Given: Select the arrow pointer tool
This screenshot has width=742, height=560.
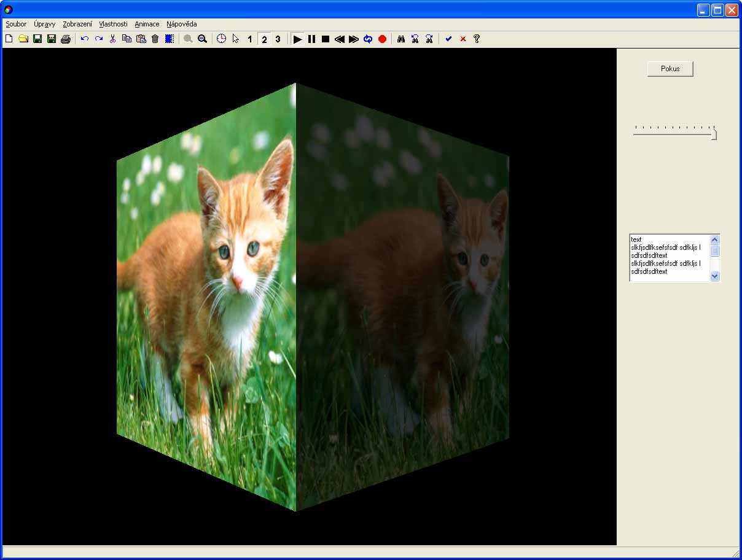Looking at the screenshot, I should point(235,39).
